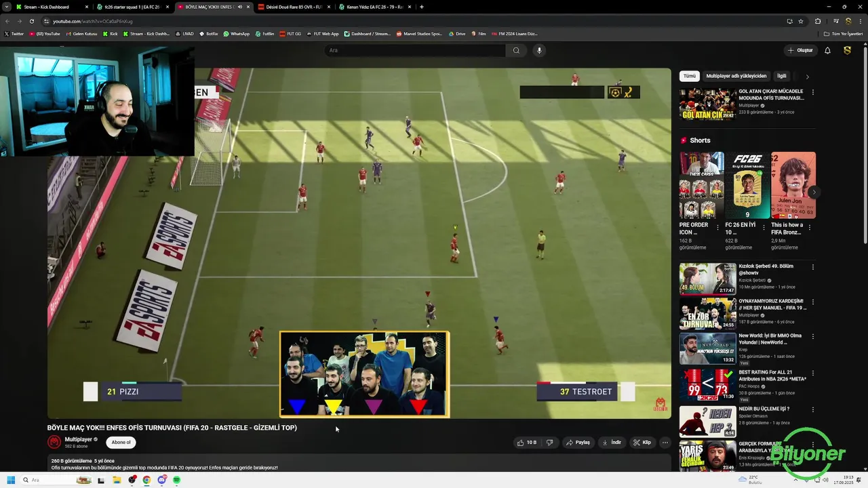Open Windows Start menu
Image resolution: width=868 pixels, height=488 pixels.
coord(11,480)
